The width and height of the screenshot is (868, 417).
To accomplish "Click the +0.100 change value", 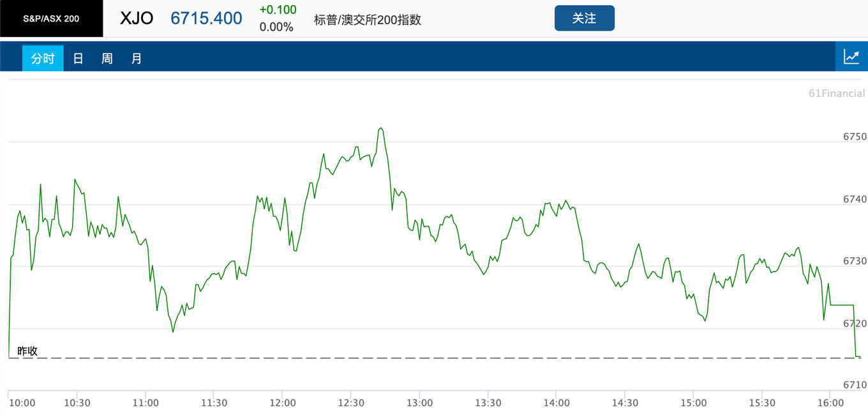I will click(278, 10).
